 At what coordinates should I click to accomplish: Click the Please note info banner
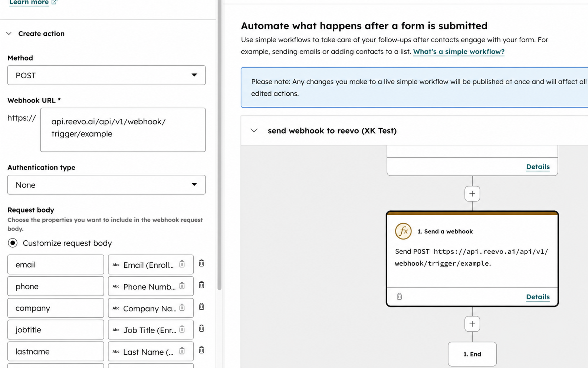point(414,88)
